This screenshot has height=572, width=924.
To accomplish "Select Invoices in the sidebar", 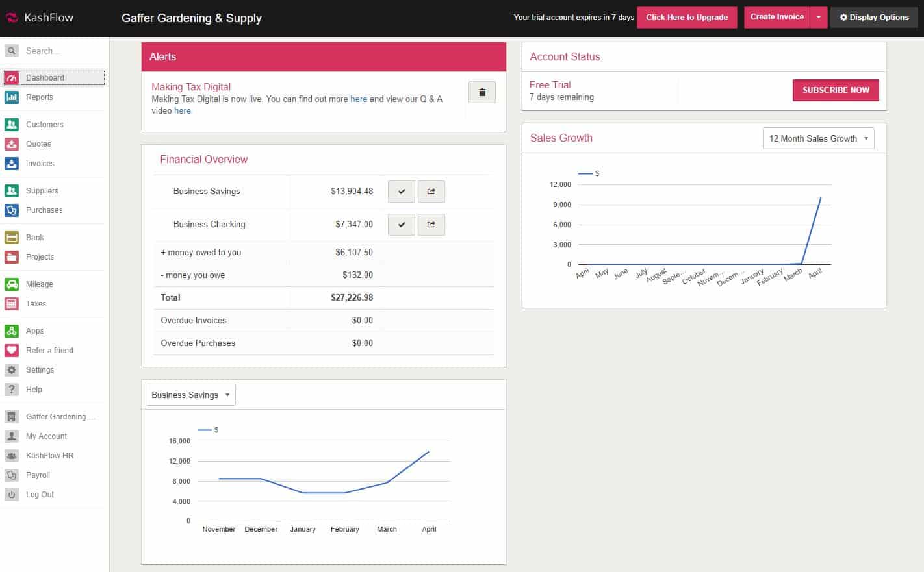I will [x=40, y=164].
